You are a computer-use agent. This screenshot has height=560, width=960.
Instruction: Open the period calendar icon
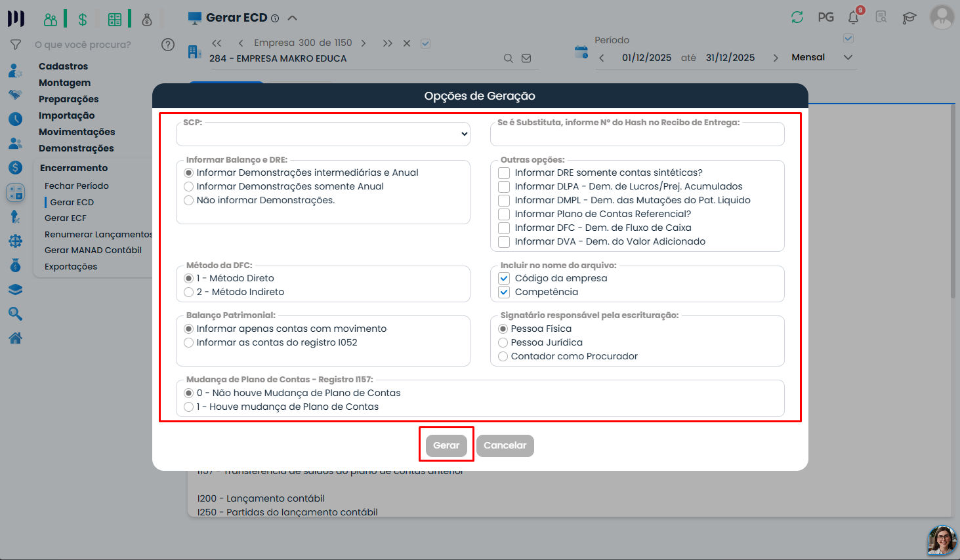click(x=581, y=52)
